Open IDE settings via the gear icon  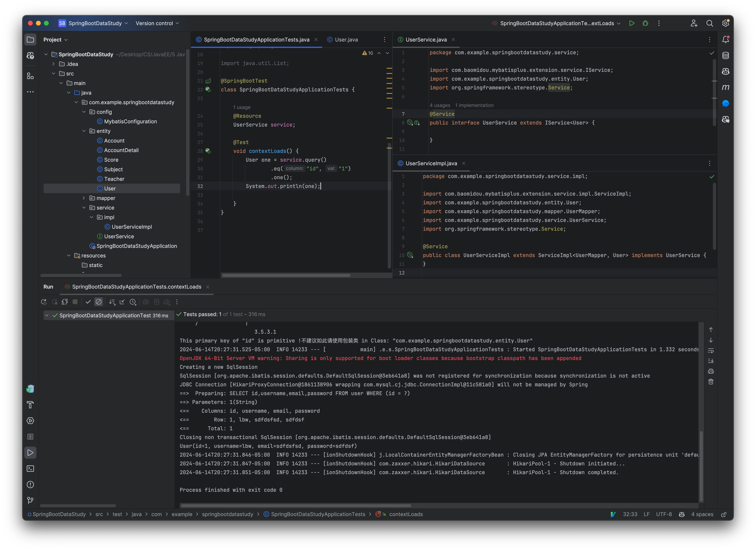tap(725, 23)
